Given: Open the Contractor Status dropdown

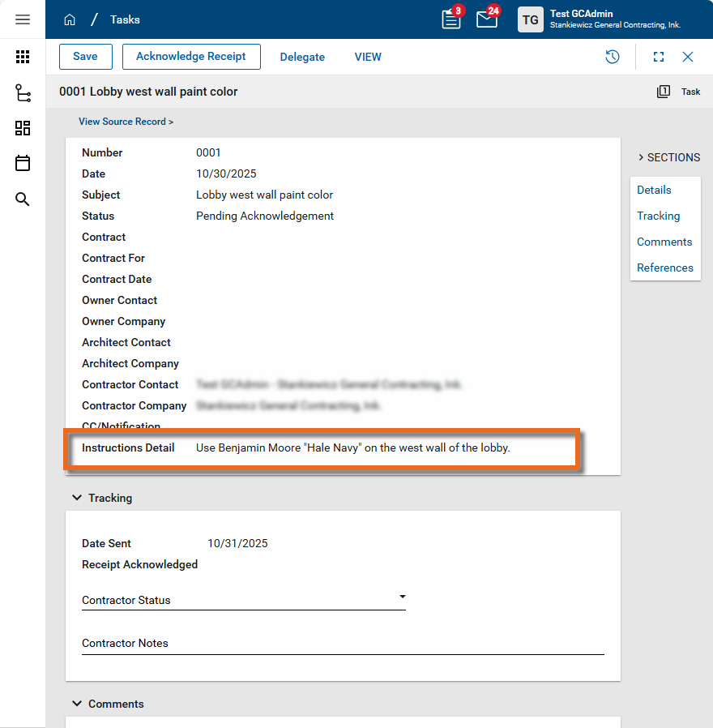Looking at the screenshot, I should point(243,600).
